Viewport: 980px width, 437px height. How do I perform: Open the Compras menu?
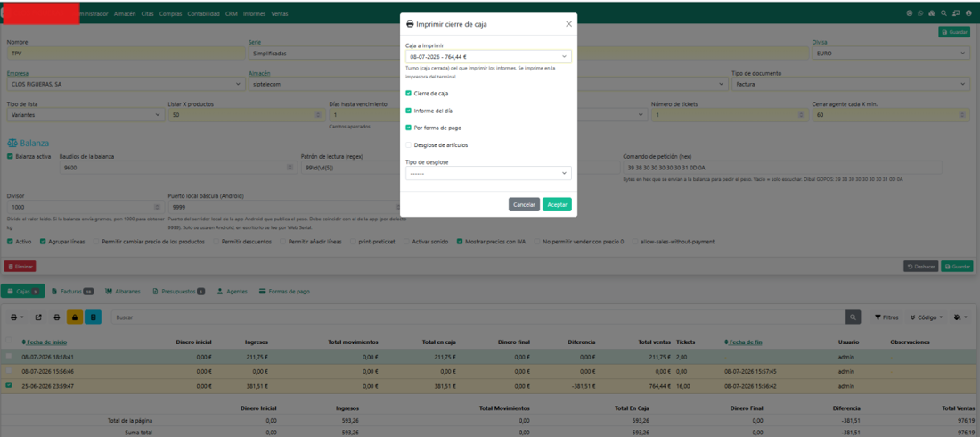pos(171,13)
